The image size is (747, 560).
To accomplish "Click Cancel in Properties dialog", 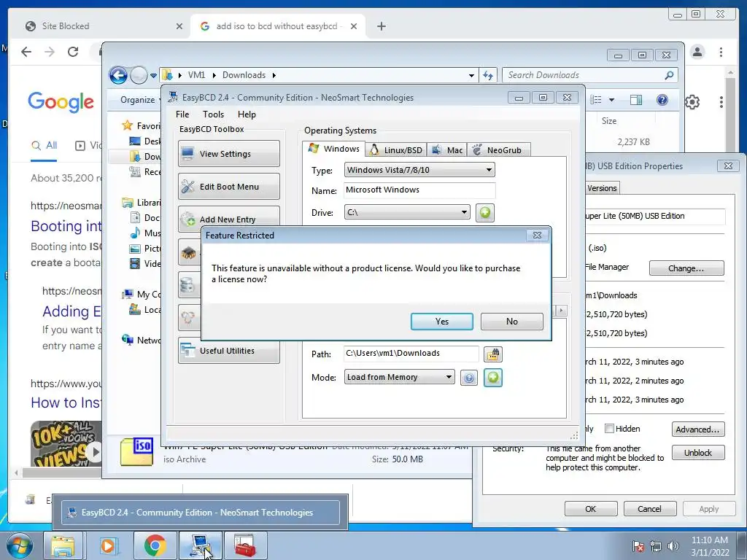I will point(649,508).
